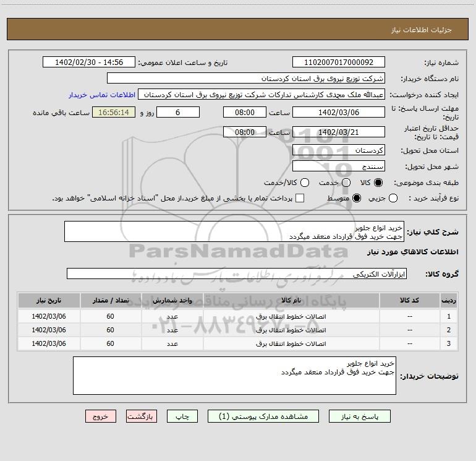Click the ردیف column header
Viewport: 476px width, 461px height.
pyautogui.click(x=449, y=301)
